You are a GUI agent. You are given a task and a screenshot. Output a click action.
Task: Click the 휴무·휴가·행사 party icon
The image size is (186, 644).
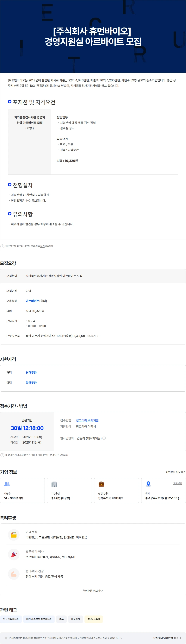point(14,554)
